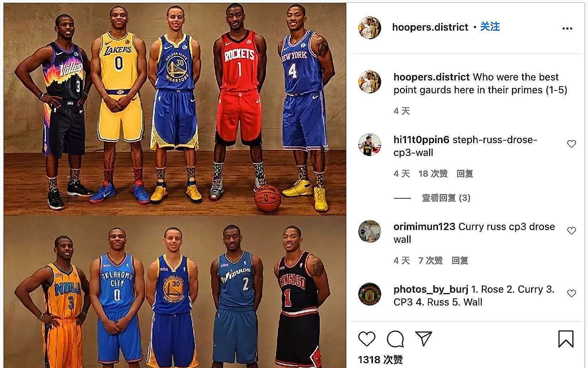Expand the 查看回复 (3) replies
This screenshot has width=588, height=368.
coord(446,198)
